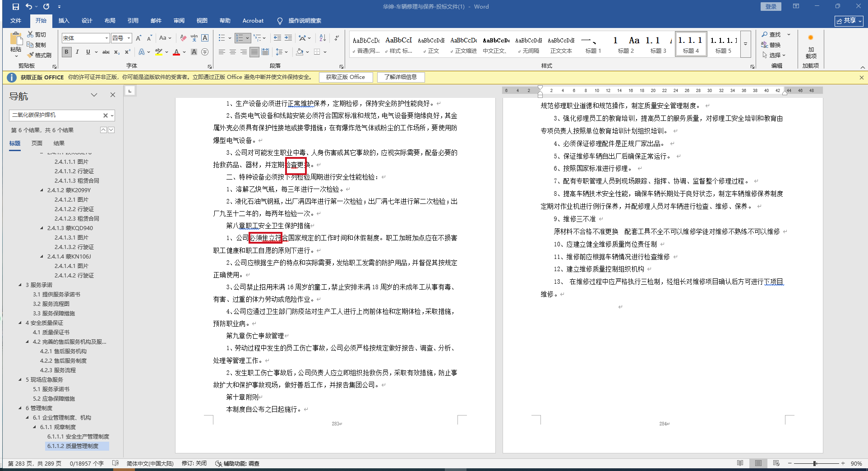Click the 了解详细信息 button
Screen dimensions: 868x471
tap(401, 77)
